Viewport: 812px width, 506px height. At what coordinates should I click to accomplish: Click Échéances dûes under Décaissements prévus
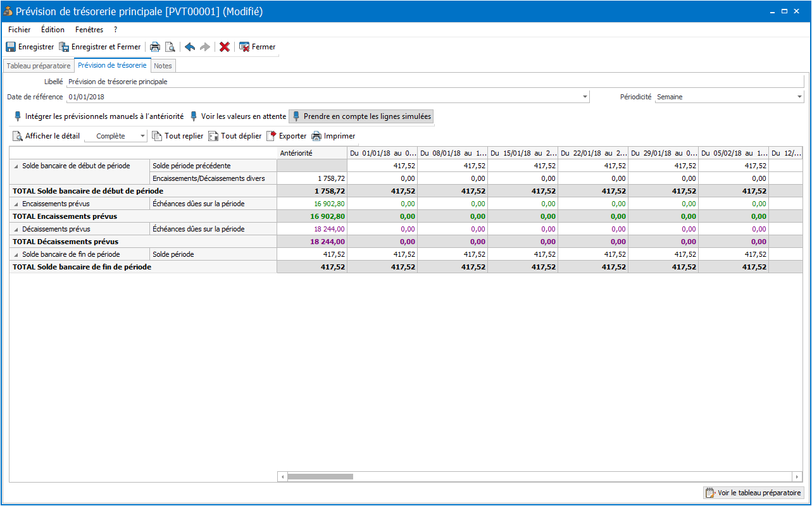pyautogui.click(x=199, y=229)
